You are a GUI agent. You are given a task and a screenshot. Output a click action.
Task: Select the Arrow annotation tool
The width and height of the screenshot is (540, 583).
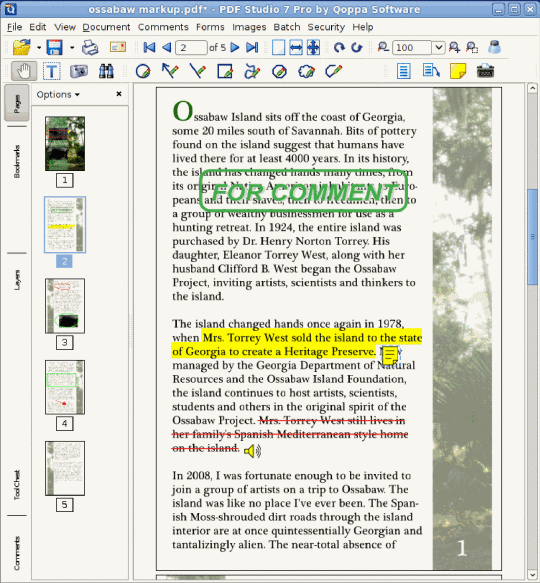170,71
